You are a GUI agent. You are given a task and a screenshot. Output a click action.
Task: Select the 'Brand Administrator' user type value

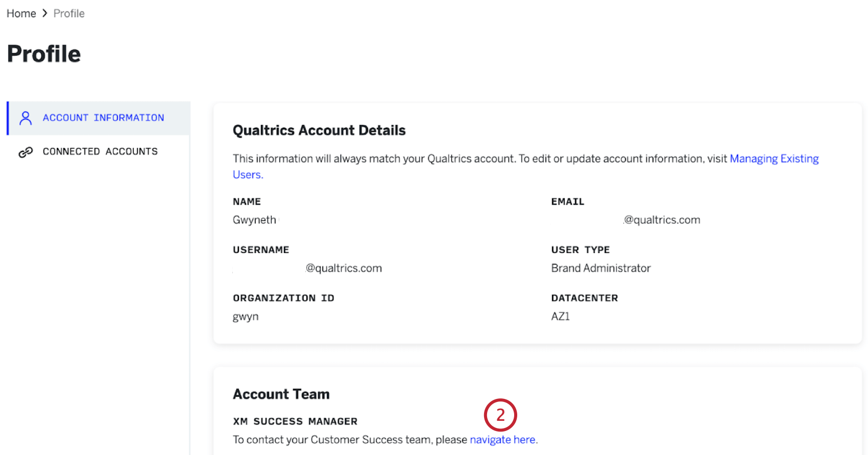(601, 268)
